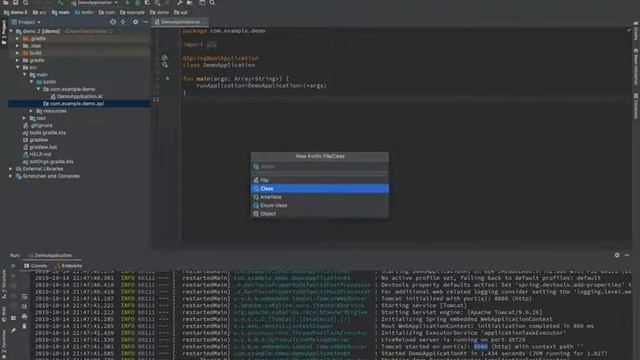Select the HELP.md file in project tree
Image resolution: width=640 pixels, height=360 pixels.
(40, 154)
